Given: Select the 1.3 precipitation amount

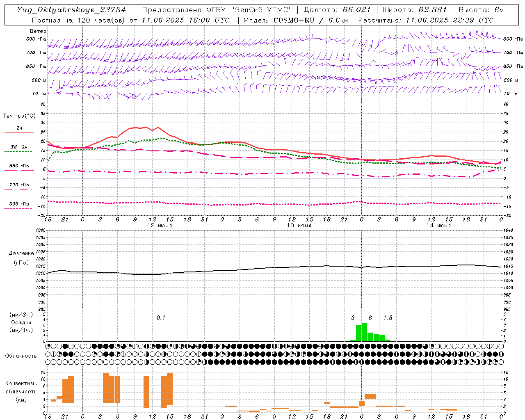Looking at the screenshot, I should (x=388, y=317).
